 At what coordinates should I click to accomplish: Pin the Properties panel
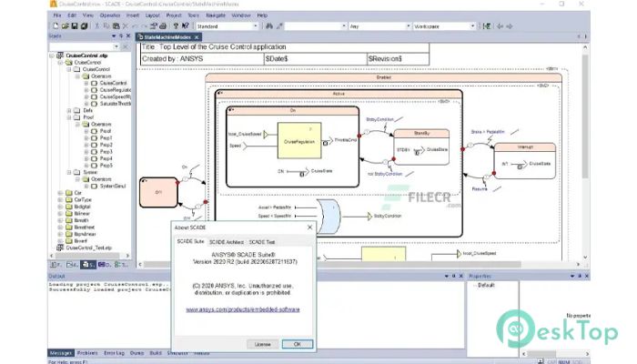(580, 276)
